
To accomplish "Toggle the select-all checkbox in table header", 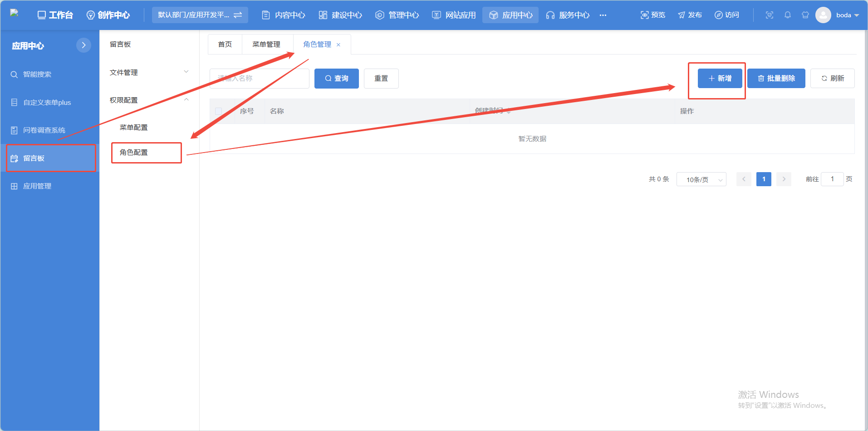I will tap(218, 111).
